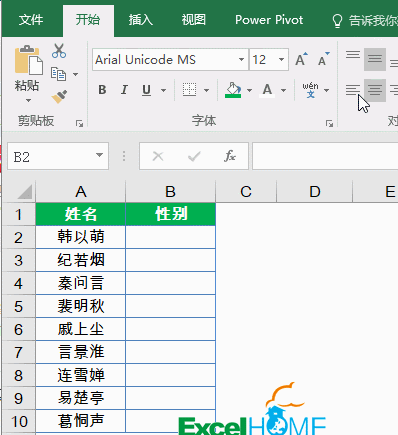Click the Cut scissors icon
The image size is (398, 435).
pyautogui.click(x=59, y=51)
